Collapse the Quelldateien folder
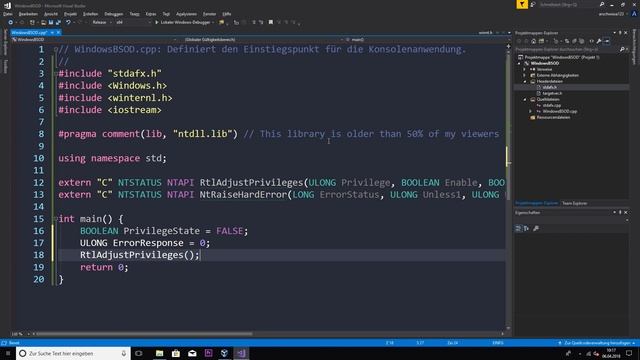This screenshot has width=640, height=360. tap(525, 99)
